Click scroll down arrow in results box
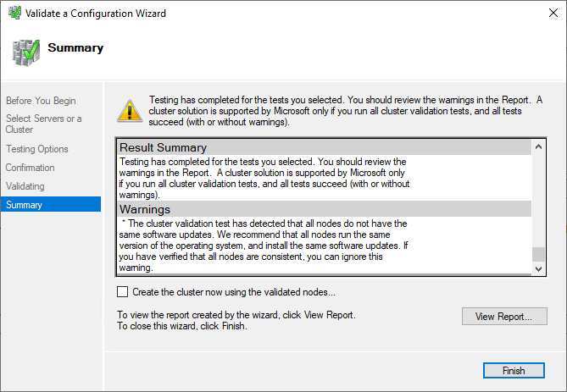Image resolution: width=567 pixels, height=392 pixels. tap(539, 268)
